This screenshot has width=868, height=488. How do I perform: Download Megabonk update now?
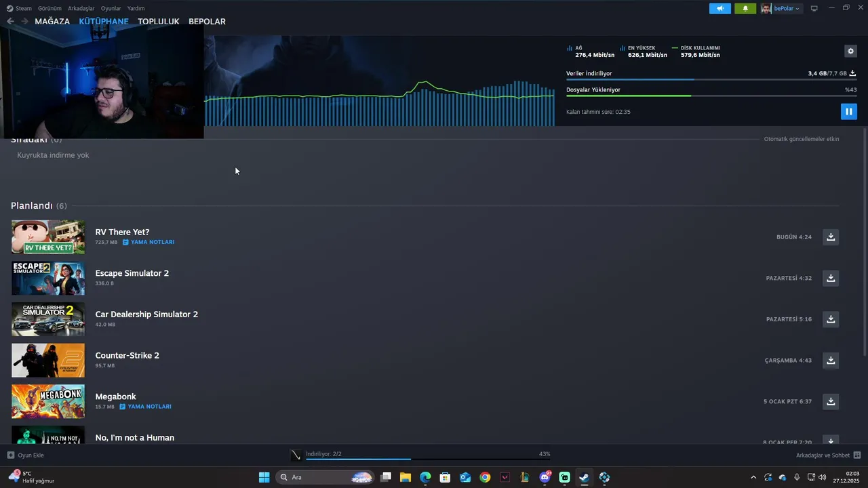831,401
